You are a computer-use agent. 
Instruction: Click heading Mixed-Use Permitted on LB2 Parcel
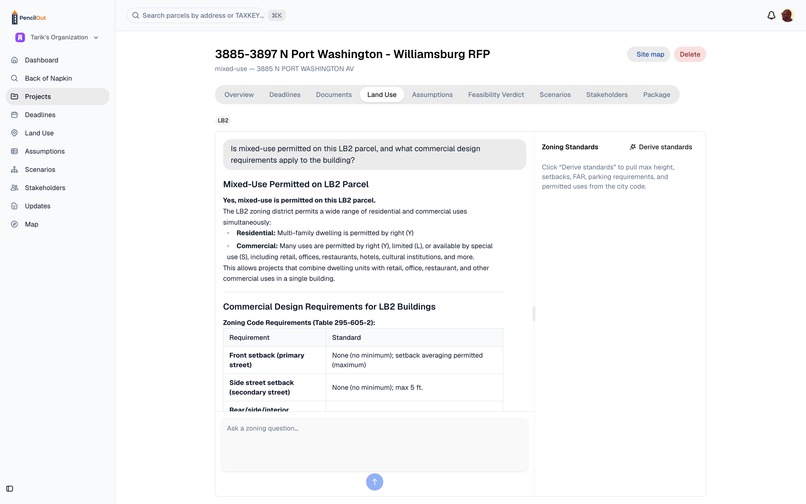click(x=296, y=184)
